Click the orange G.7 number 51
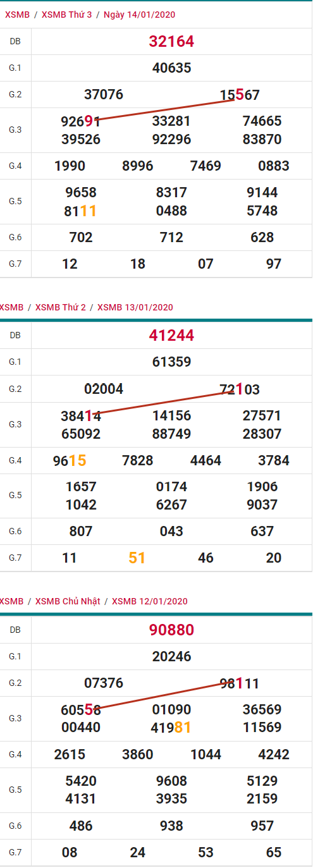Image resolution: width=313 pixels, height=868 pixels. [137, 558]
